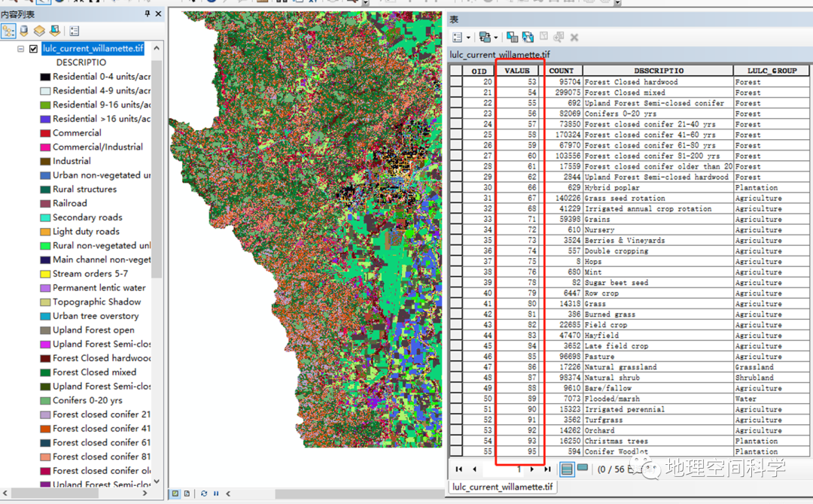Click Stream orders 5-7 yellow swatch
The image size is (813, 504).
(45, 274)
